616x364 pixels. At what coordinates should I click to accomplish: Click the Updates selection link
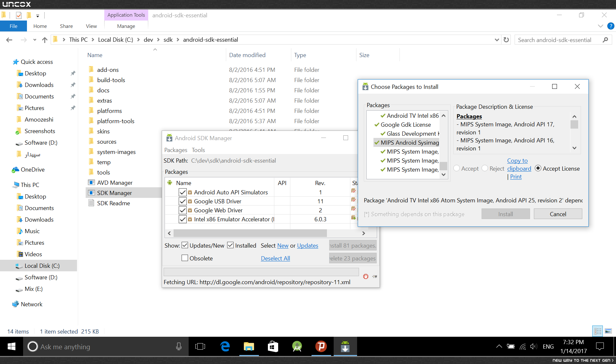(x=308, y=246)
